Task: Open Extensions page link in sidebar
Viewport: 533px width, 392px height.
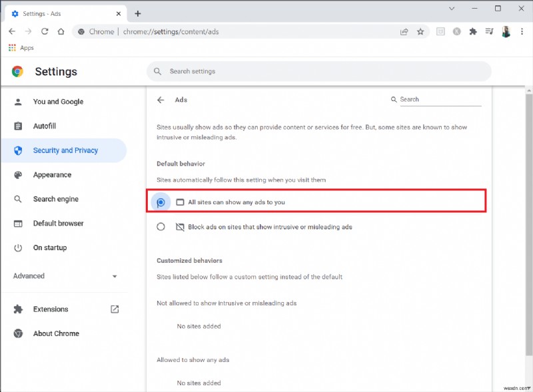Action: 51,309
